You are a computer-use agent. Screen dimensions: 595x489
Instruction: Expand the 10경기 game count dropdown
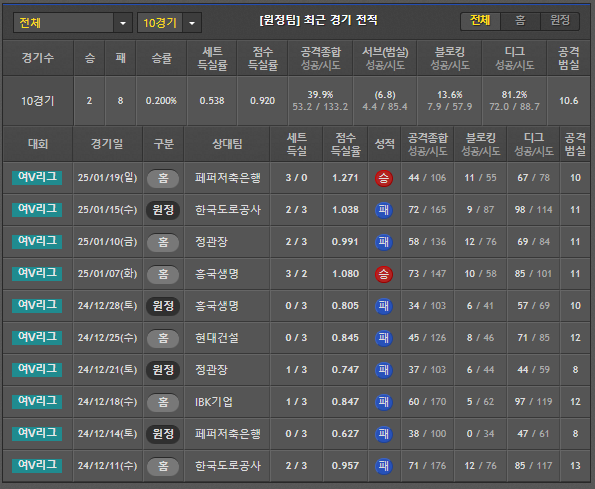coord(169,23)
